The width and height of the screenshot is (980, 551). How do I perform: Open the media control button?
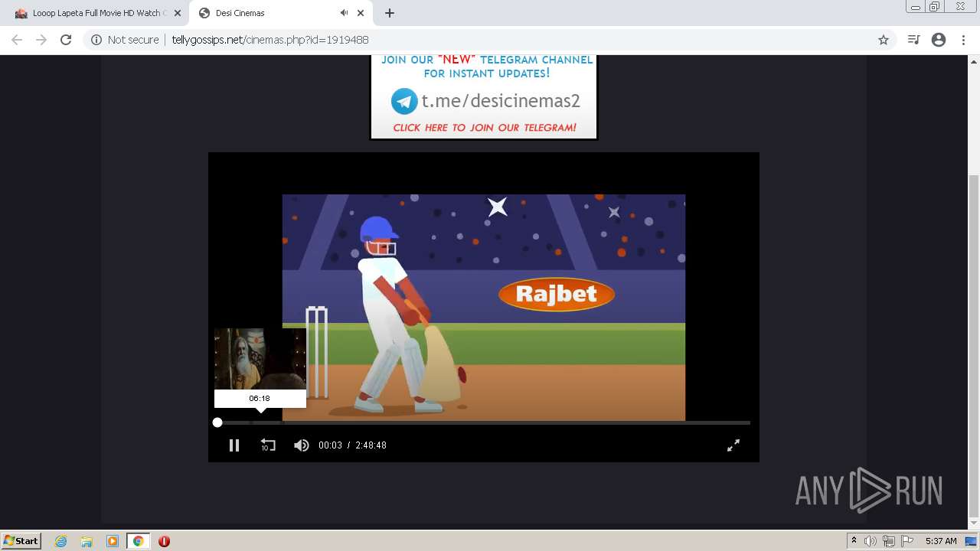pyautogui.click(x=913, y=40)
